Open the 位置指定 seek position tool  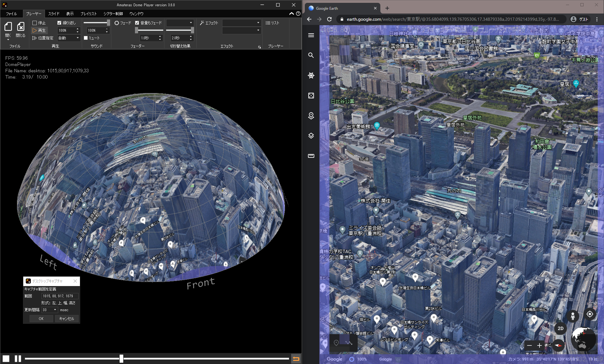43,38
